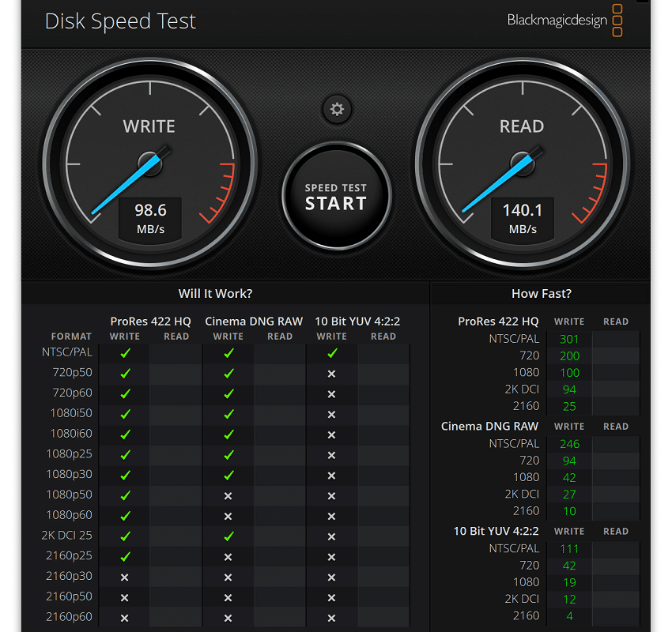Click 10 Bit YUV write checkmark for NTSC/PAL
The width and height of the screenshot is (672, 632).
pyautogui.click(x=332, y=353)
